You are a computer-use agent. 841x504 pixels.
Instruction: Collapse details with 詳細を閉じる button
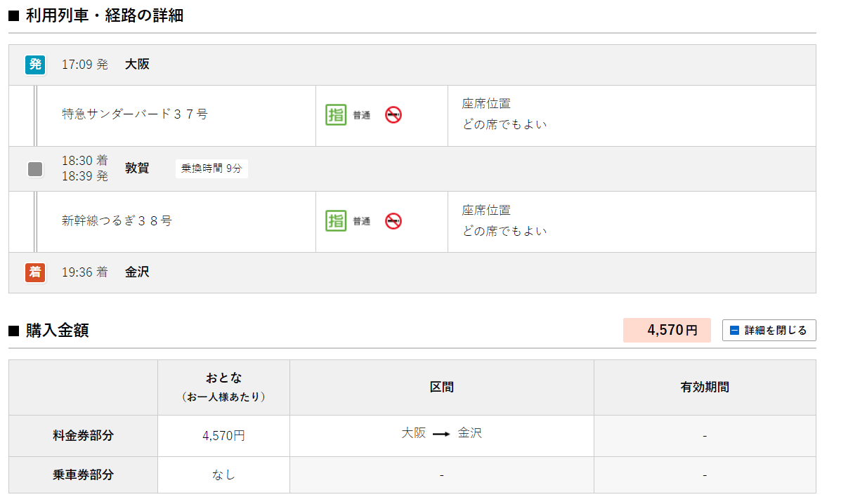[x=769, y=330]
